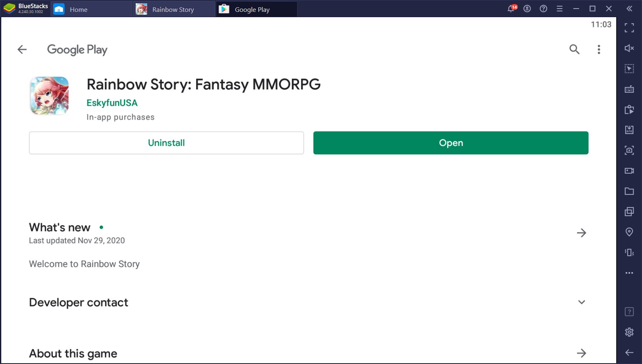The height and width of the screenshot is (364, 642).
Task: Open What's new details arrow
Action: pos(581,233)
